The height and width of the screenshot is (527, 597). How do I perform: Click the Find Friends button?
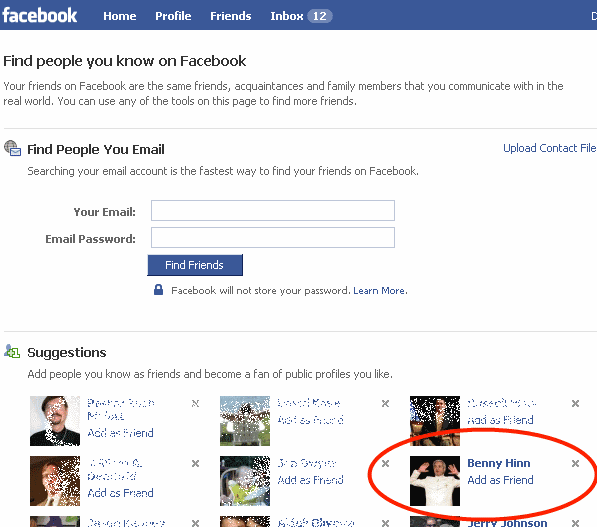(x=195, y=265)
